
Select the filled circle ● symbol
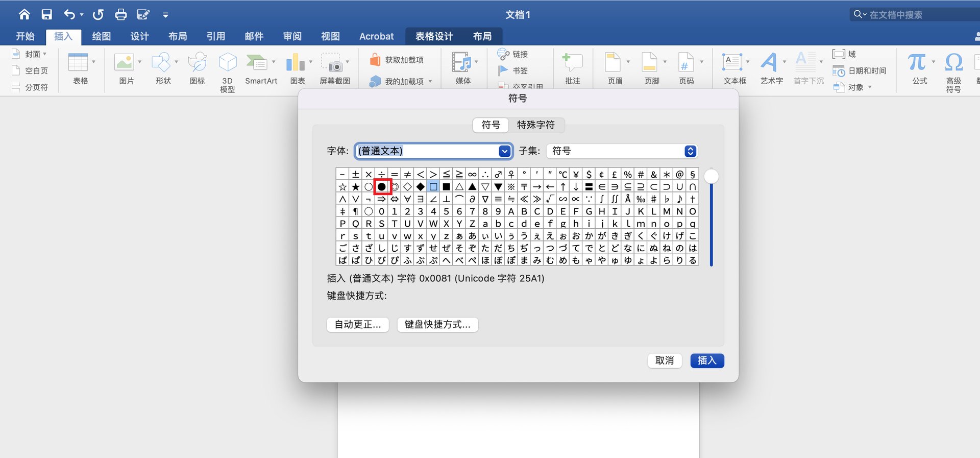[382, 187]
